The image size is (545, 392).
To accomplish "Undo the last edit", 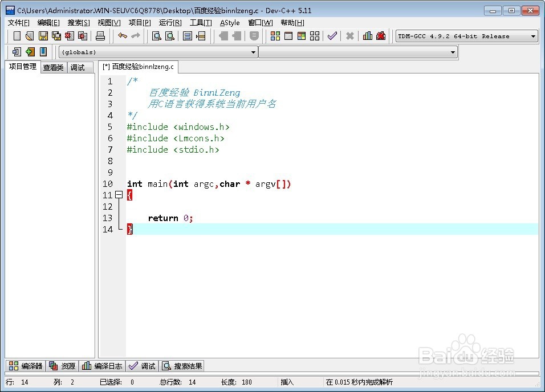I will pos(123,36).
